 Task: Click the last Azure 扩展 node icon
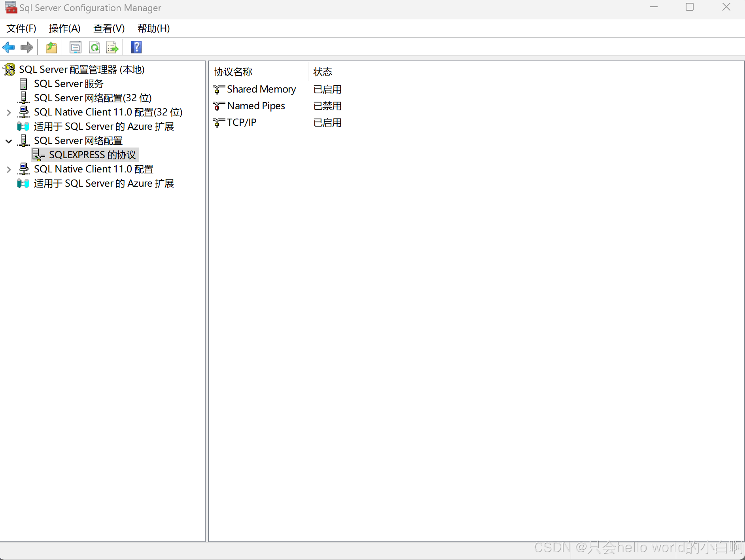coord(23,184)
